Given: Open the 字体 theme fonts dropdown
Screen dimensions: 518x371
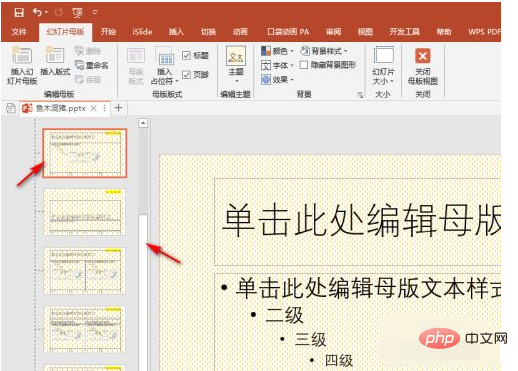Looking at the screenshot, I should pos(277,65).
